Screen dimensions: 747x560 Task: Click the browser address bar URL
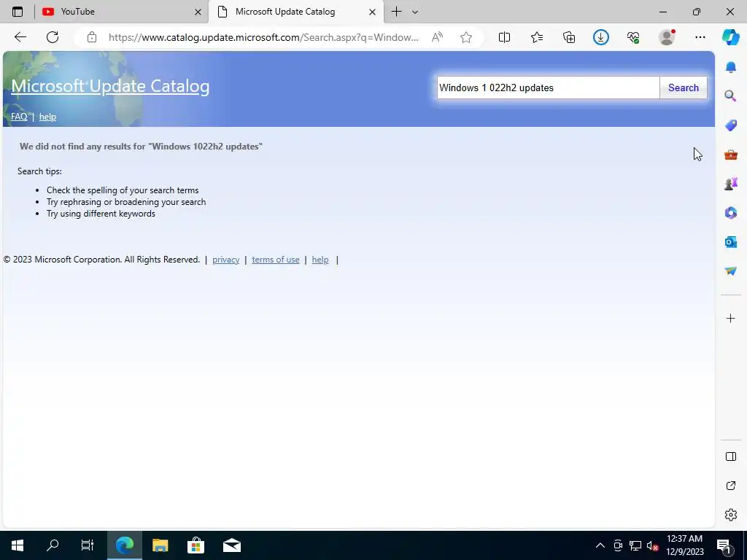click(263, 37)
